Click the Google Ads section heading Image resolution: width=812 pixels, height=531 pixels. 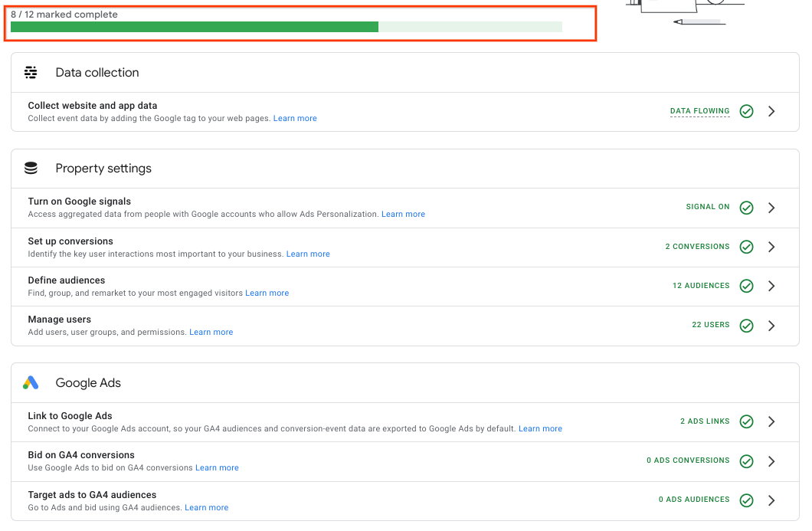coord(88,383)
